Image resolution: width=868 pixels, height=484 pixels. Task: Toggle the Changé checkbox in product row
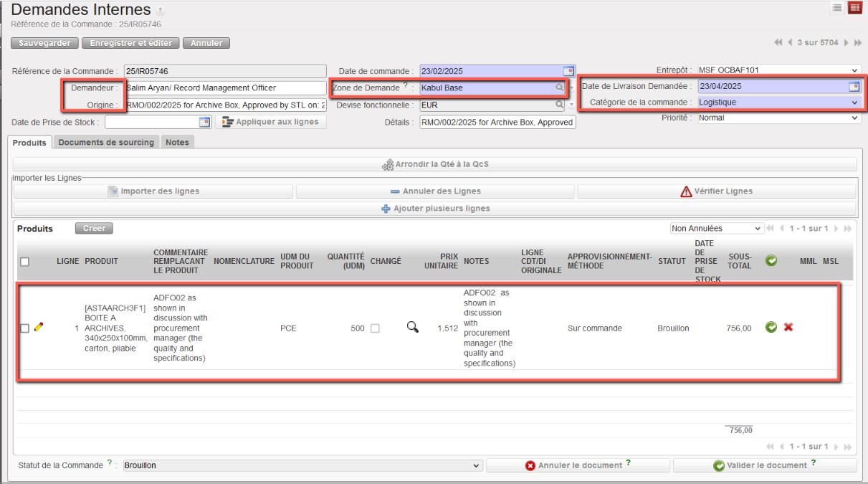375,328
